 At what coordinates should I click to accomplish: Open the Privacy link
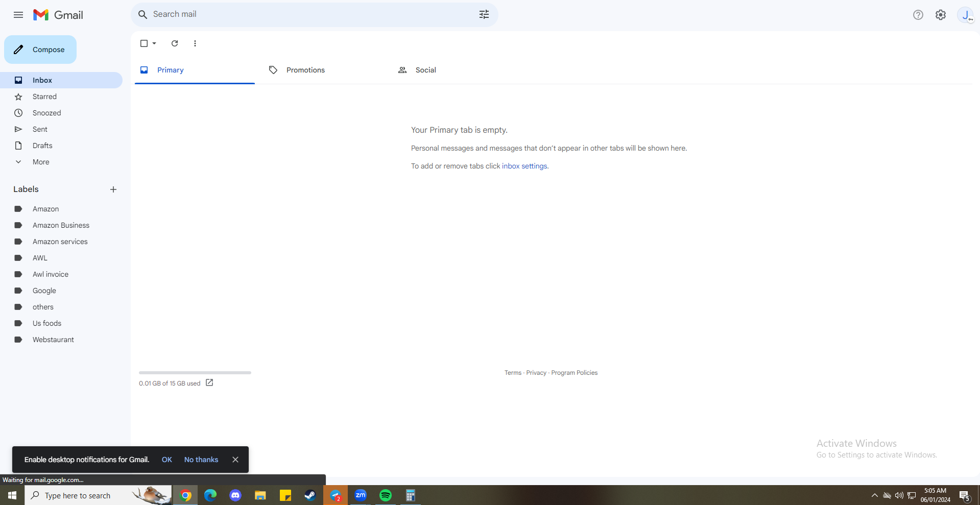(536, 373)
